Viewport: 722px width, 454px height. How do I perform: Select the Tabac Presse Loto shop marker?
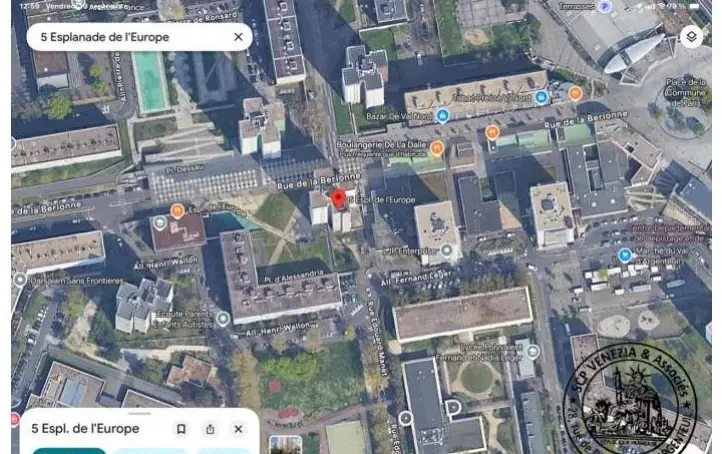pyautogui.click(x=541, y=97)
